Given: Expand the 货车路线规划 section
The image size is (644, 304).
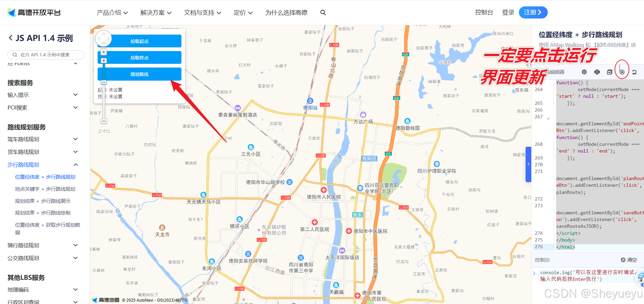Looking at the screenshot, I should tap(76, 152).
